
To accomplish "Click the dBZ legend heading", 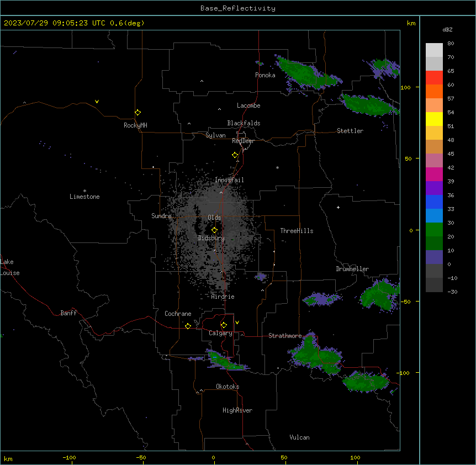I will coord(447,29).
